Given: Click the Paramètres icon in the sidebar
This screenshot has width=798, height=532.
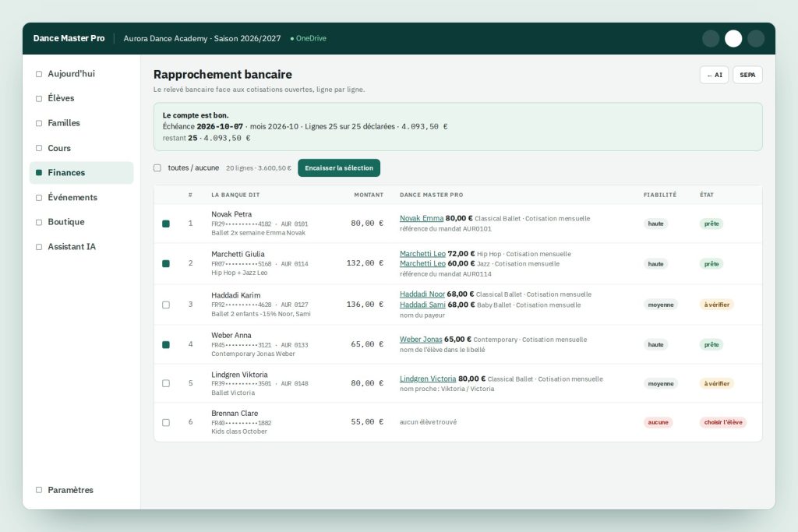Looking at the screenshot, I should pyautogui.click(x=39, y=490).
